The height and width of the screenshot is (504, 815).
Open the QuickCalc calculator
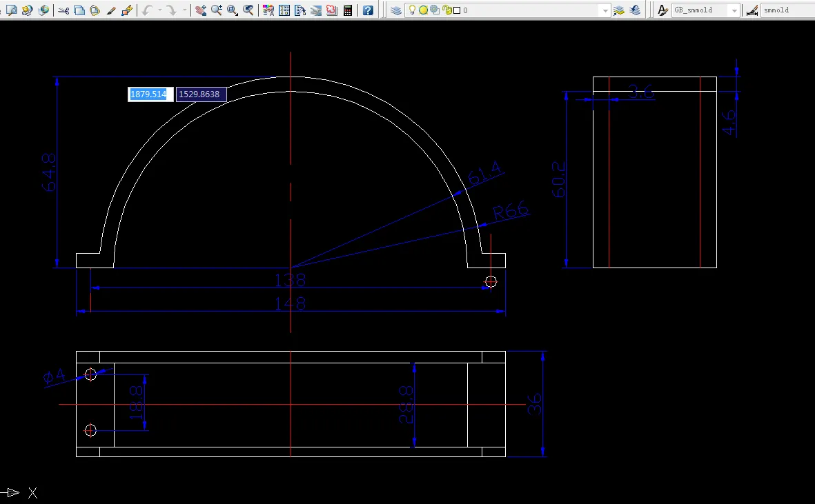(348, 10)
